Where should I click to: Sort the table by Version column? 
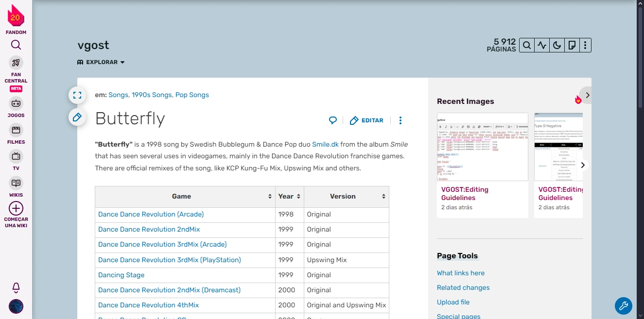click(x=347, y=197)
